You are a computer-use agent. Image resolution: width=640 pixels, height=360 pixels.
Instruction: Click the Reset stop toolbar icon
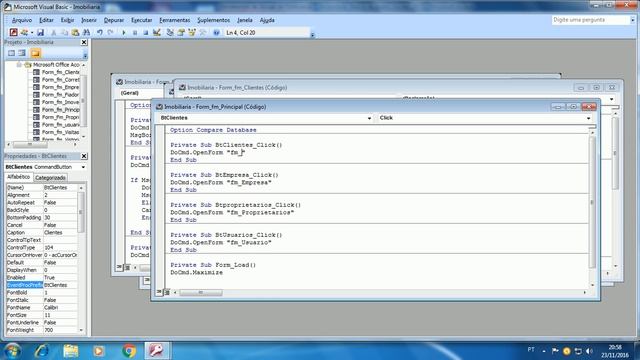(146, 32)
